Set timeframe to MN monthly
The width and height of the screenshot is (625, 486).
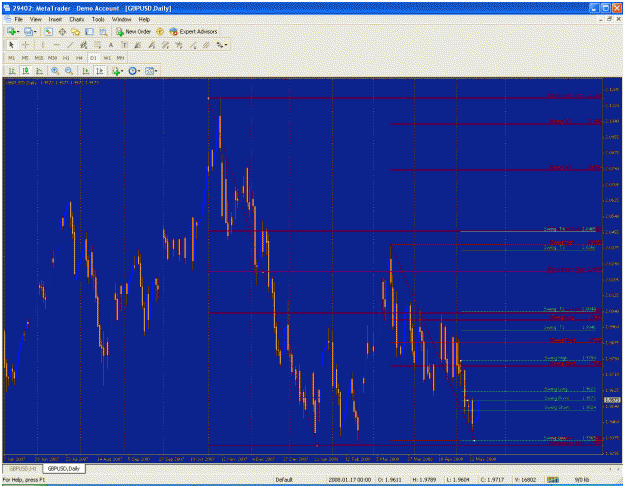(x=120, y=58)
